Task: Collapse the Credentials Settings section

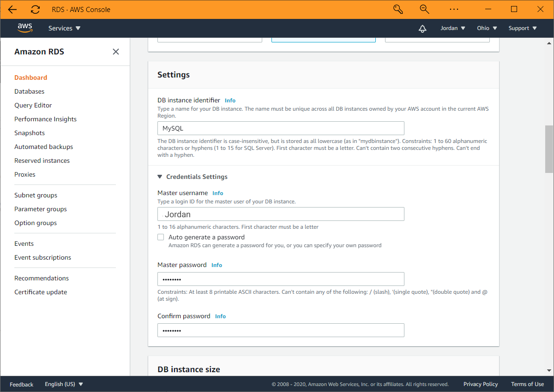Action: point(193,177)
